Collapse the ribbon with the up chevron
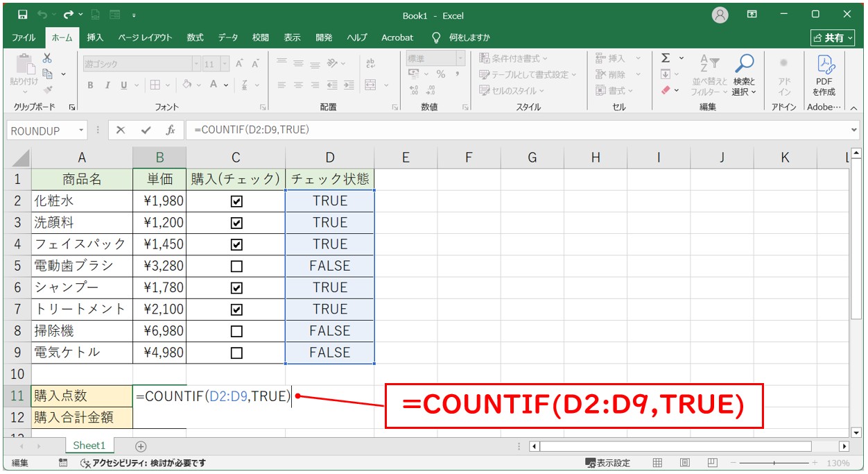The width and height of the screenshot is (868, 474). point(853,108)
